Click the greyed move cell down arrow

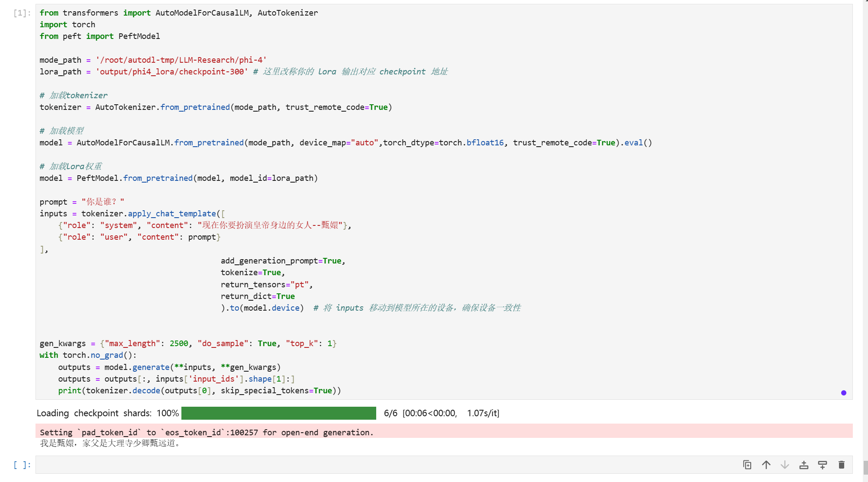tap(785, 465)
